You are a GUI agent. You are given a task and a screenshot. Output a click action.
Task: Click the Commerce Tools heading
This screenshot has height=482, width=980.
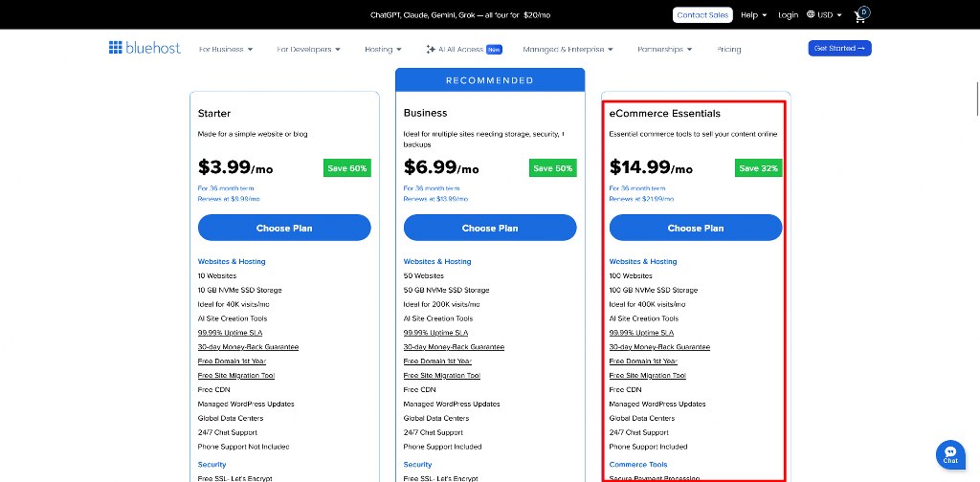click(638, 465)
